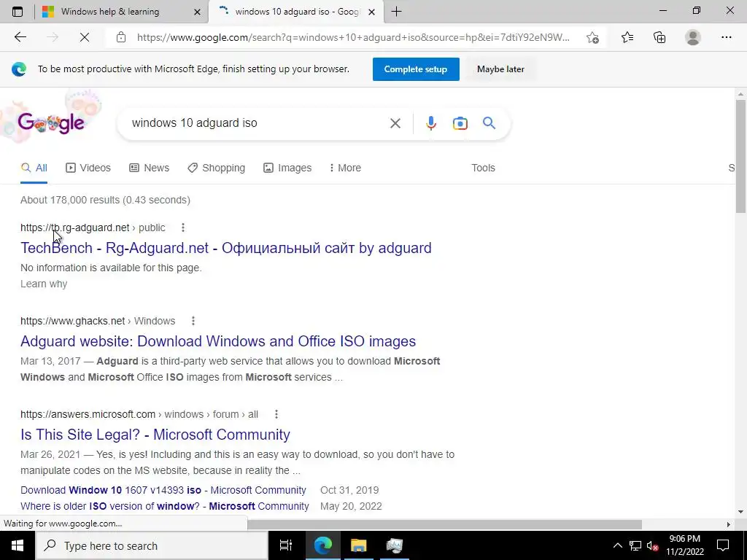Open the Collections icon
The height and width of the screenshot is (560, 747).
659,37
